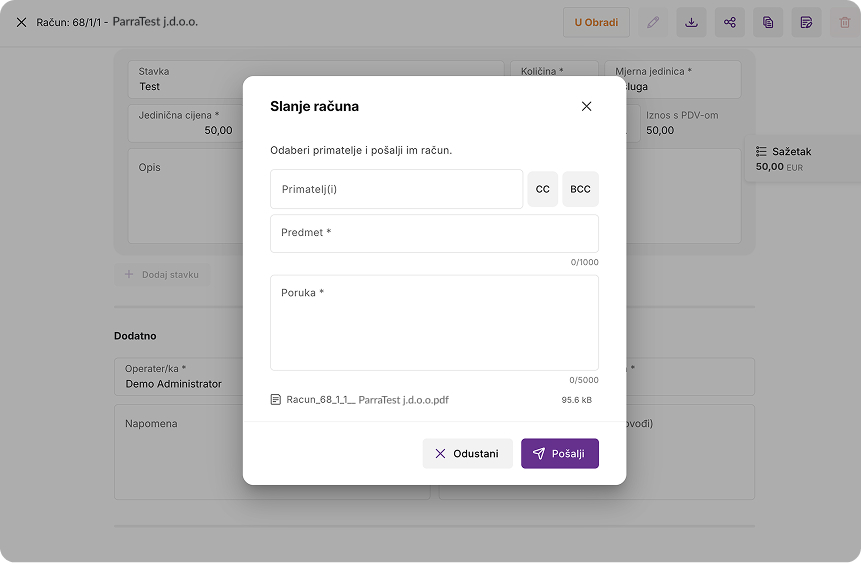Add BCC recipients
The height and width of the screenshot is (563, 861).
tap(580, 189)
